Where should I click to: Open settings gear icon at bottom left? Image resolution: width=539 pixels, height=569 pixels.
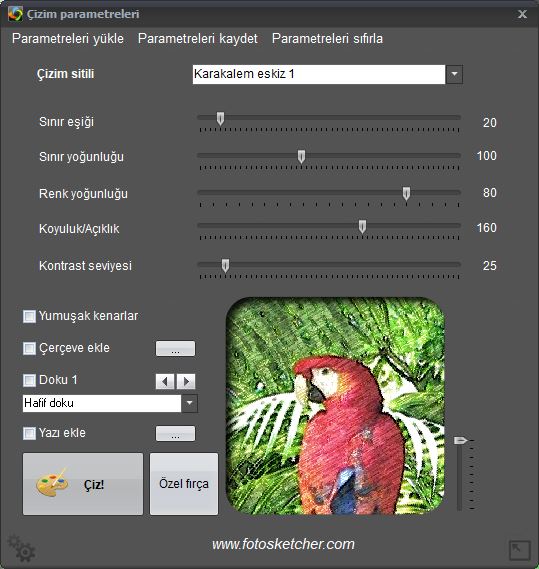pos(21,548)
